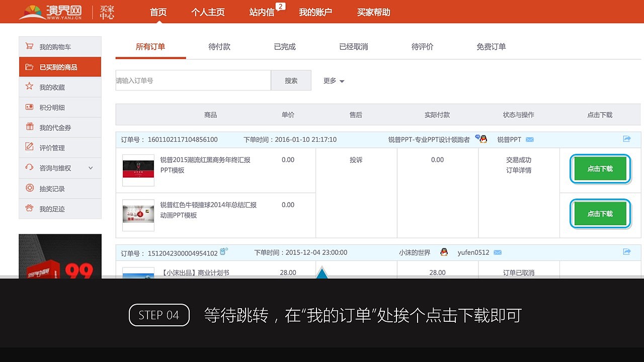This screenshot has width=644, height=362.
Task: Open the 更多 dropdown
Action: point(333,80)
